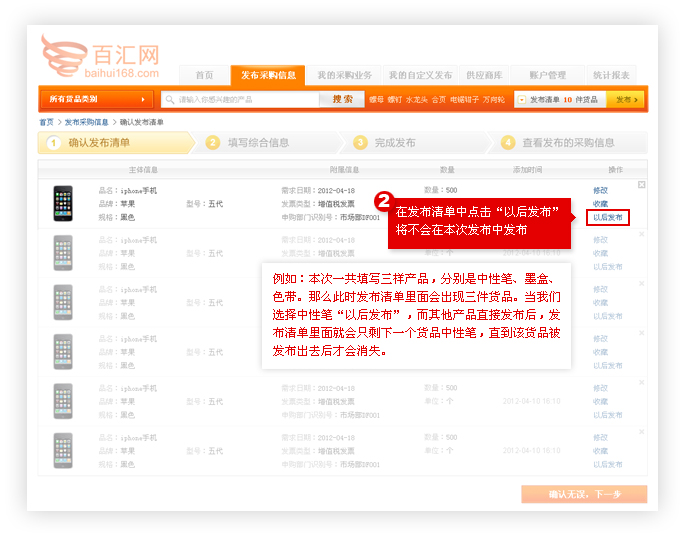Viewport: 684px width, 536px height.
Task: Click 修改 link in first product row
Action: [x=600, y=190]
